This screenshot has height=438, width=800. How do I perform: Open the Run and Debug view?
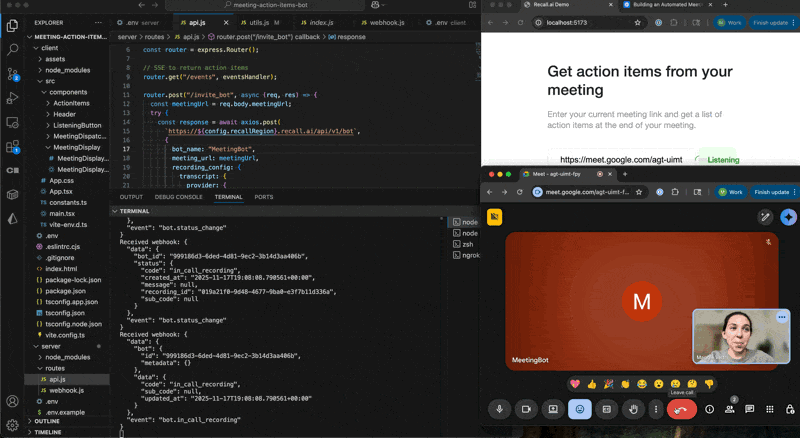12,98
